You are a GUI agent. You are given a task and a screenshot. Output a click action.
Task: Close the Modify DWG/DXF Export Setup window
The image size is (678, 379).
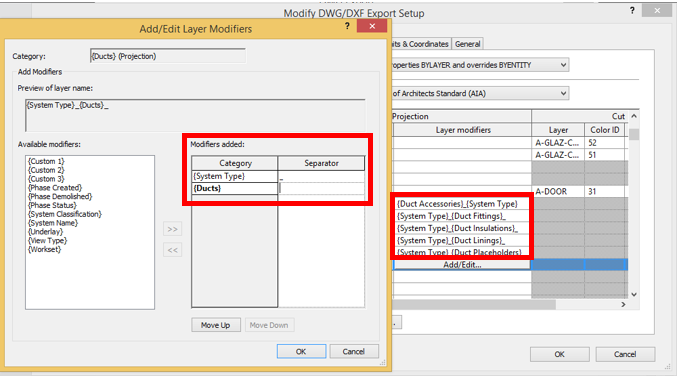pos(657,10)
